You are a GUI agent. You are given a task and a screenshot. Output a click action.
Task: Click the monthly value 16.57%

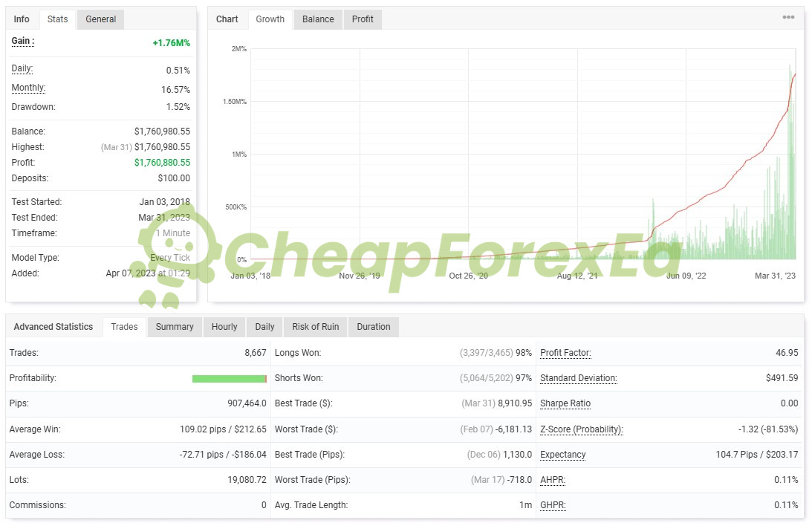tap(175, 90)
